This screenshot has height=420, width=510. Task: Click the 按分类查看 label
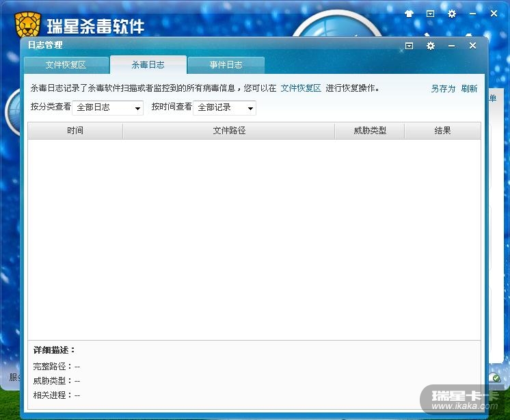pyautogui.click(x=51, y=107)
